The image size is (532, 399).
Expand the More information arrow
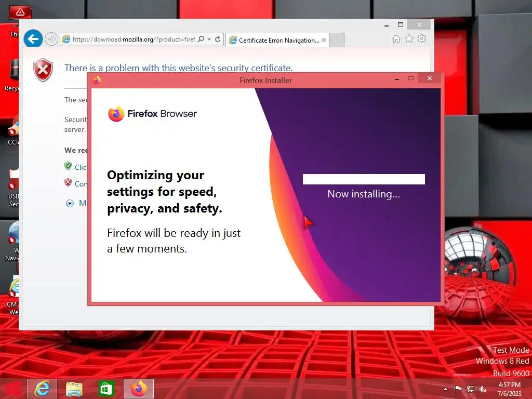point(70,204)
